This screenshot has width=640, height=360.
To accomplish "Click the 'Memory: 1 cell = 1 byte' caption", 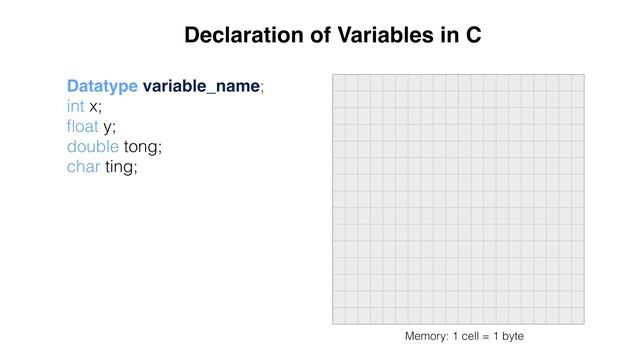I will click(464, 336).
